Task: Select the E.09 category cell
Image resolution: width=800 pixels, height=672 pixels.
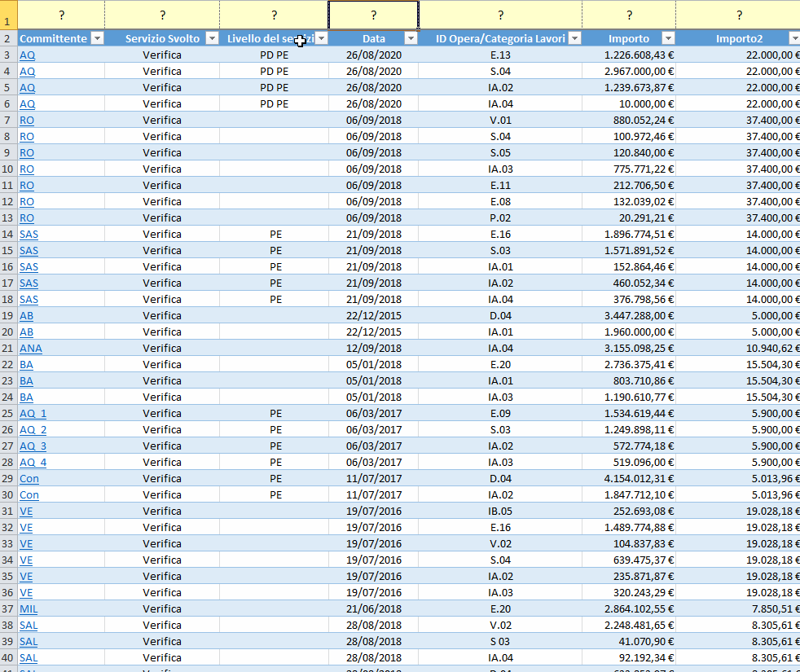Action: point(500,413)
